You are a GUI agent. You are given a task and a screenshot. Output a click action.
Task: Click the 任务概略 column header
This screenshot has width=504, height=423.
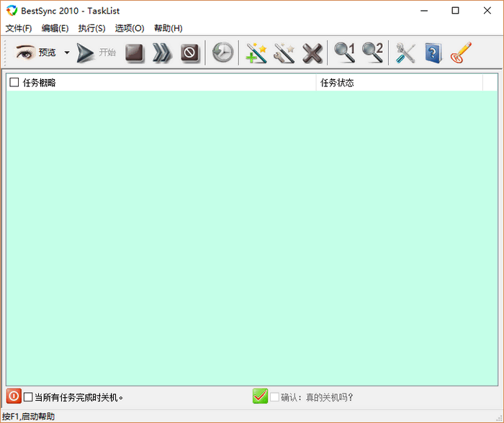[161, 83]
